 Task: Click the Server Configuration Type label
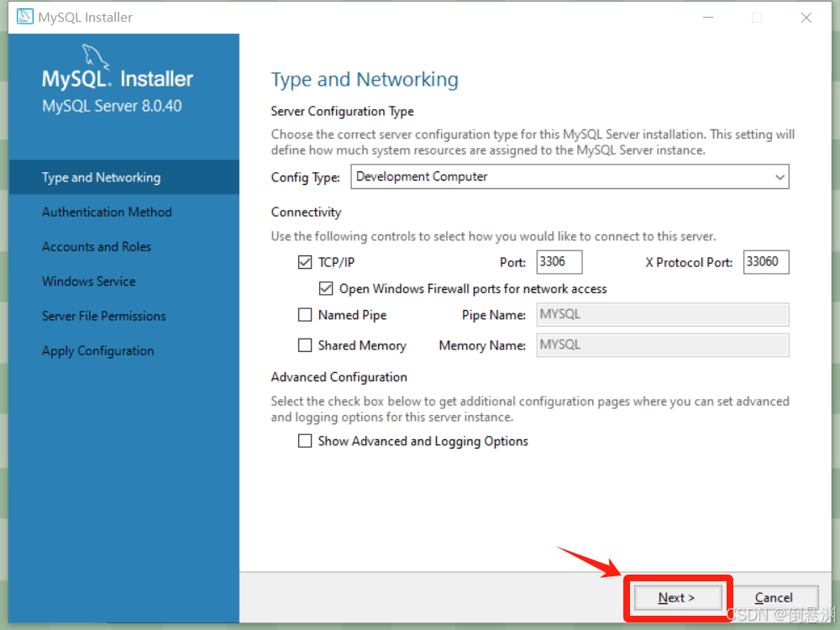tap(343, 112)
